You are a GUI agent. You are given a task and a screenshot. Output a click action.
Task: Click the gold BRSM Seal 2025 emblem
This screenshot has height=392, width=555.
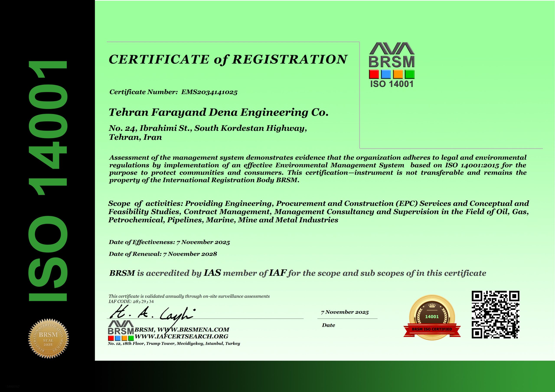48,338
